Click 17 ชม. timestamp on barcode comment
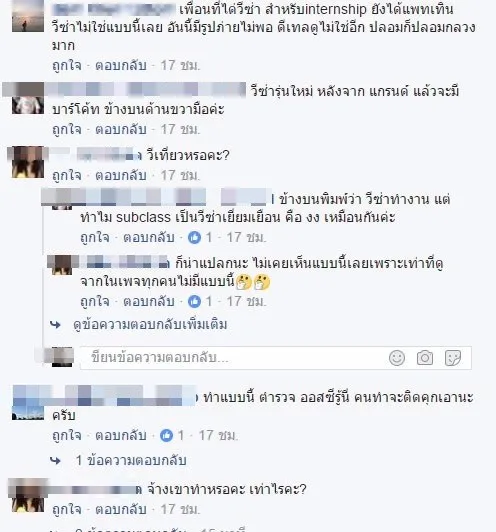This screenshot has height=532, width=496. tap(180, 129)
